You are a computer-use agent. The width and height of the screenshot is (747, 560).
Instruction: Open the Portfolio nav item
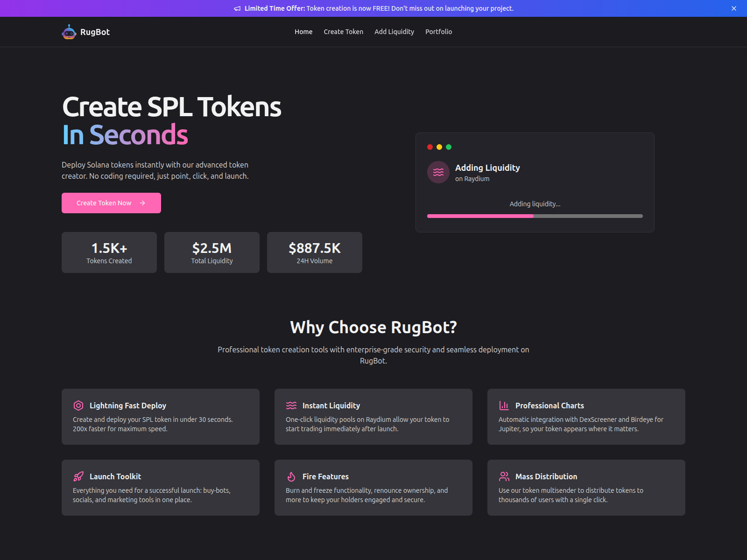point(438,32)
